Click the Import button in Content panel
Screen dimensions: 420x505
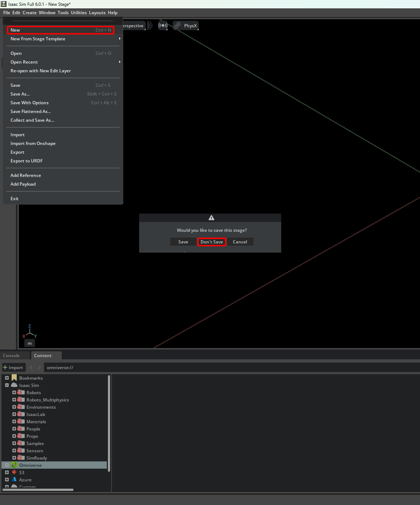(13, 367)
